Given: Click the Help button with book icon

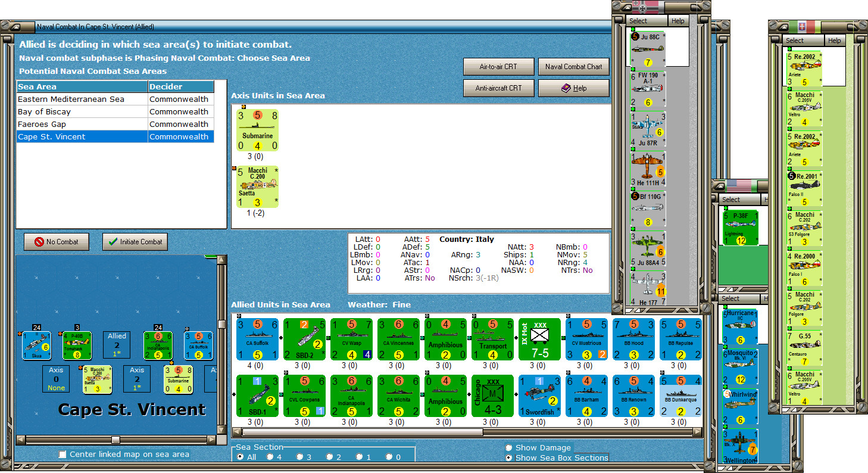Looking at the screenshot, I should [574, 88].
